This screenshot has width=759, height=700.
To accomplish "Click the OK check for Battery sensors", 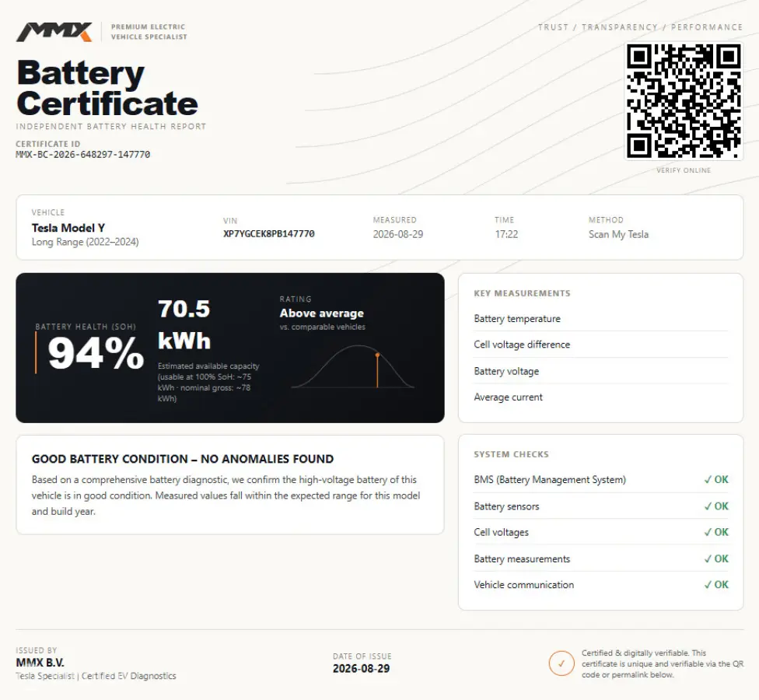I will pyautogui.click(x=716, y=506).
